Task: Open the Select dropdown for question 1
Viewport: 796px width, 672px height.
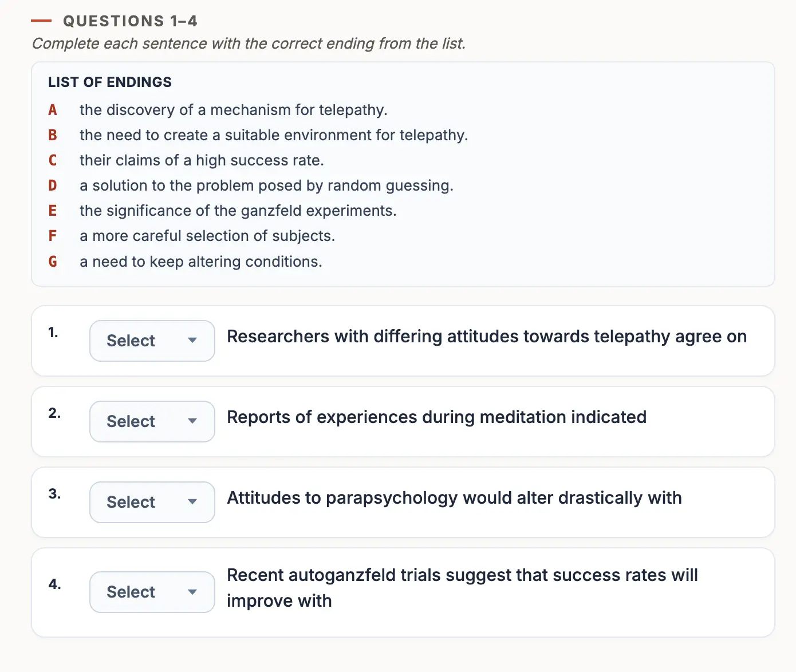Action: point(152,341)
